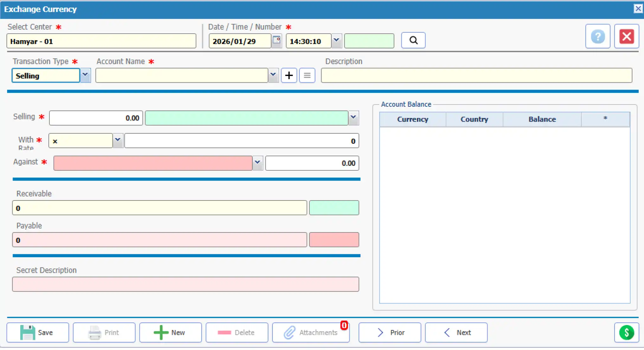Go to Prior record

point(390,333)
